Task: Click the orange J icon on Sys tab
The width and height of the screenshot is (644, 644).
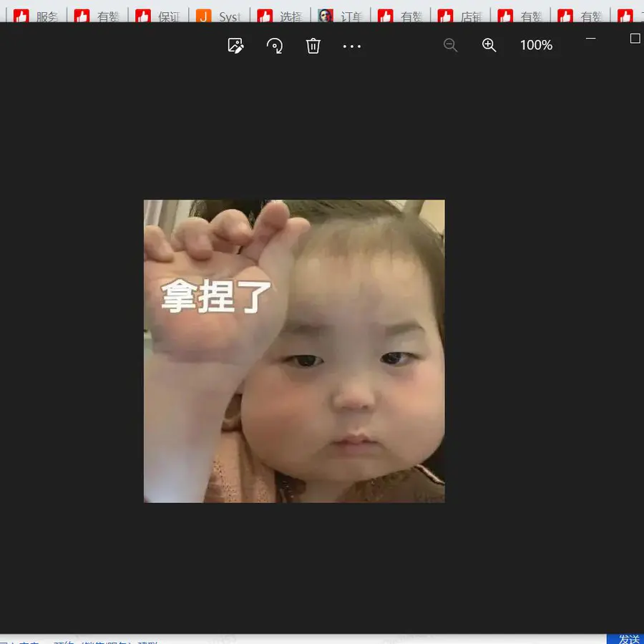Action: click(x=204, y=16)
